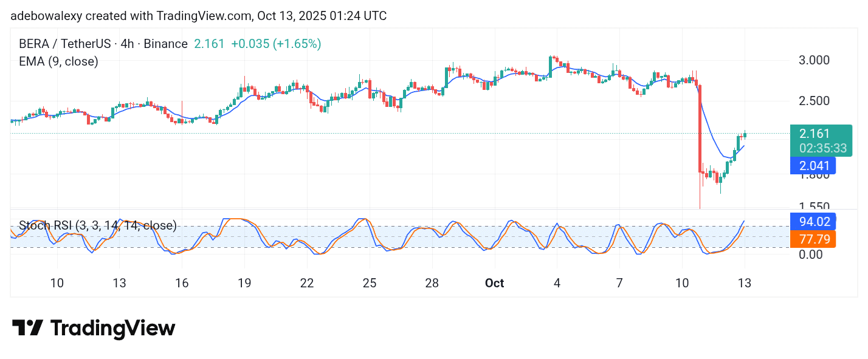Click the 2.500 price axis label
The image size is (868, 359).
tap(813, 100)
